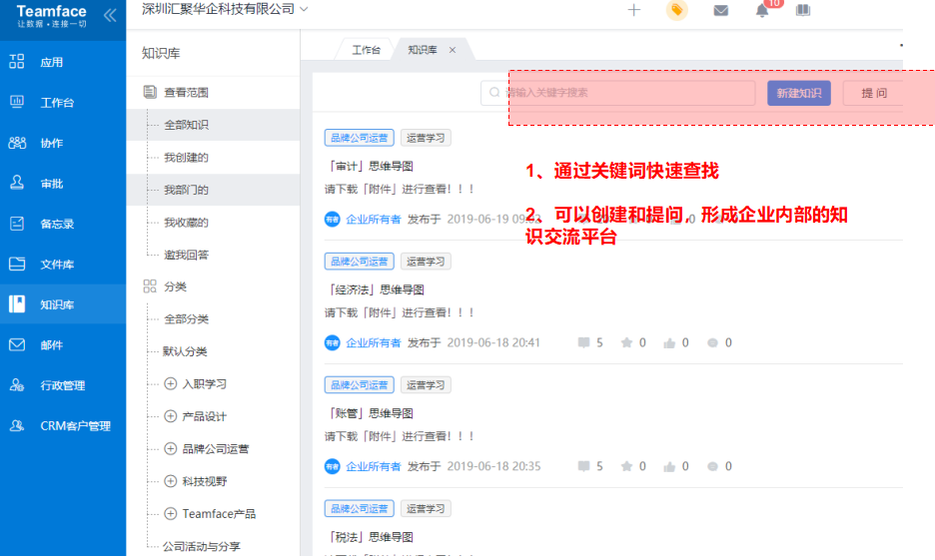Click 运营学习 tag on 账管 post
This screenshot has width=935, height=560.
[426, 385]
